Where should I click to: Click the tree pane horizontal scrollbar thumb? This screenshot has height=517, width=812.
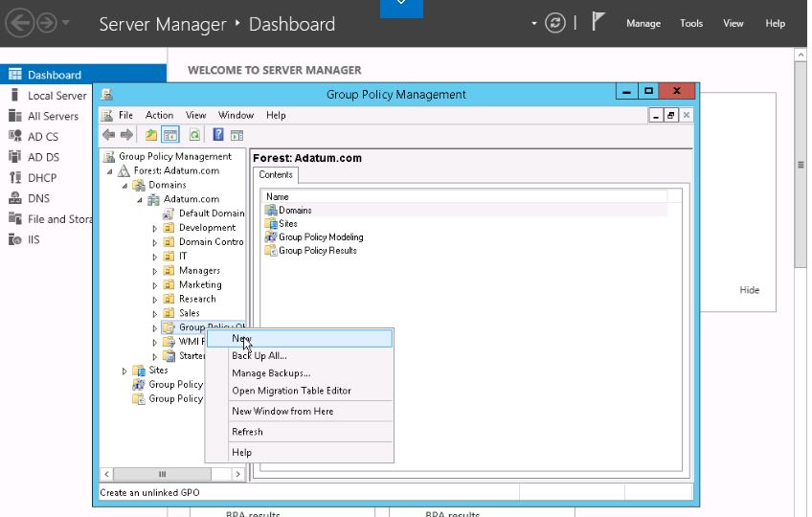(162, 474)
